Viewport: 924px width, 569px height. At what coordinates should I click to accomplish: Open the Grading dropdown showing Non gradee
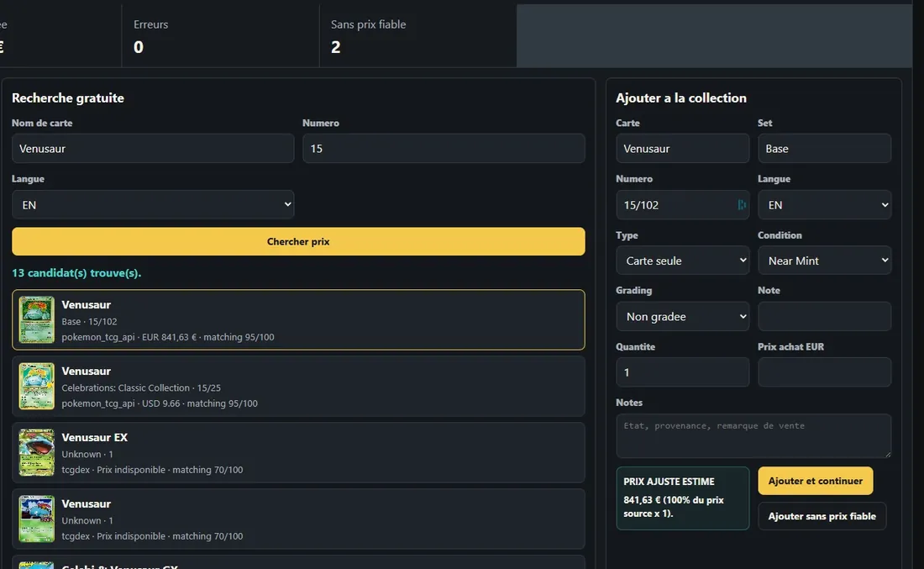pos(682,317)
